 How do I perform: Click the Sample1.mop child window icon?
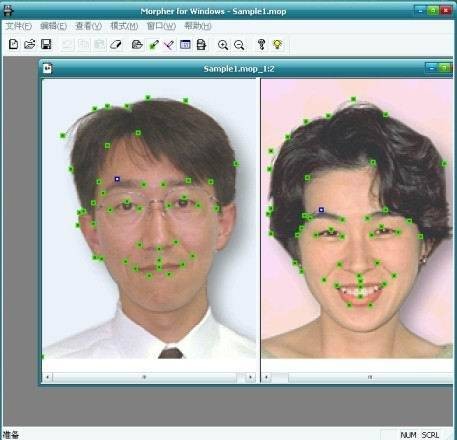click(x=47, y=68)
